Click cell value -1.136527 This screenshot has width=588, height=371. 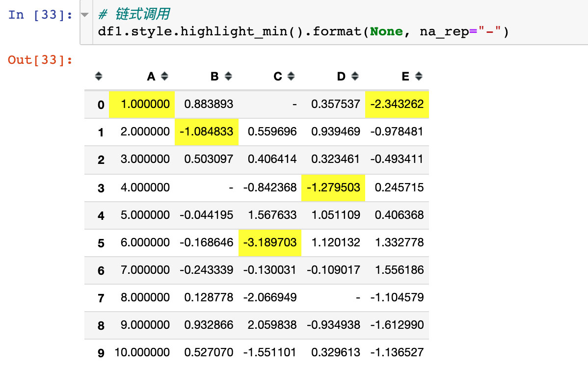point(397,352)
